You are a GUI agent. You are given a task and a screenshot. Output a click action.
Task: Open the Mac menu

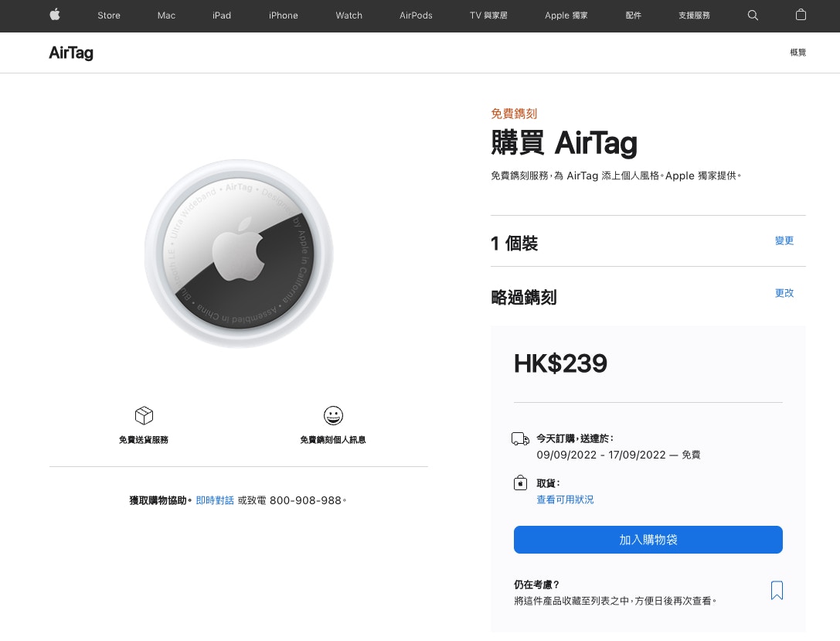[166, 15]
